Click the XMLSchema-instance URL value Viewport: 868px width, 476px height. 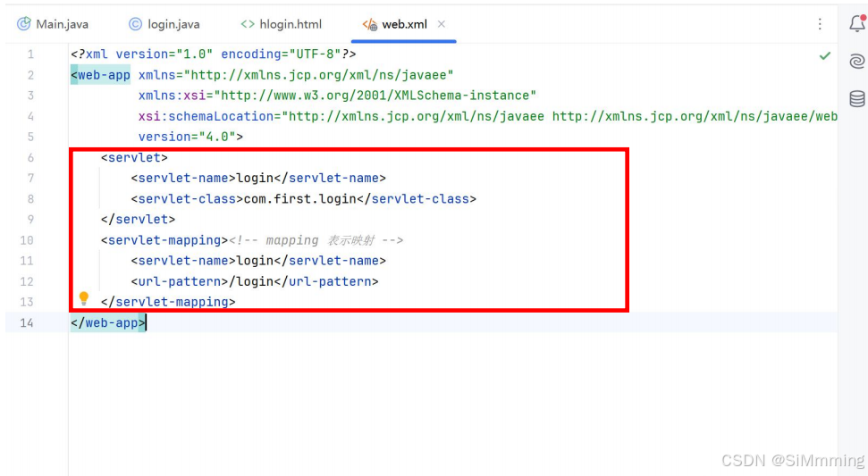pyautogui.click(x=375, y=95)
